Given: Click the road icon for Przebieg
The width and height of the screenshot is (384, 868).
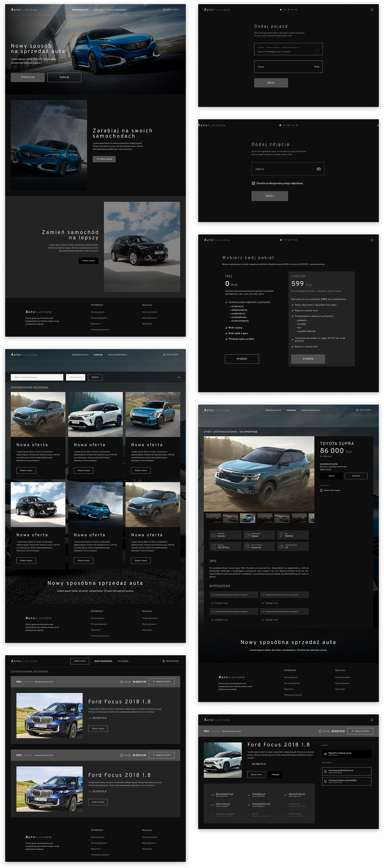Looking at the screenshot, I should pos(214,547).
